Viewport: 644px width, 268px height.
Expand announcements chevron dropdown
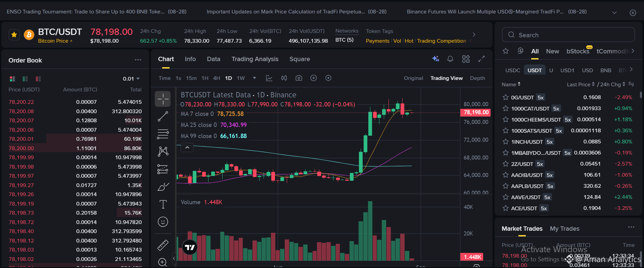click(614, 12)
